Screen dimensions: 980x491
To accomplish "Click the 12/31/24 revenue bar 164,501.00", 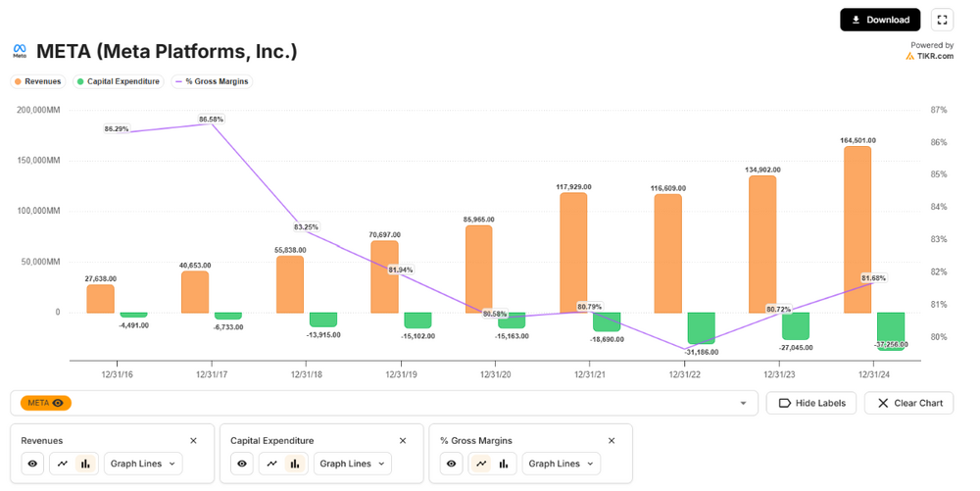I will tap(857, 229).
